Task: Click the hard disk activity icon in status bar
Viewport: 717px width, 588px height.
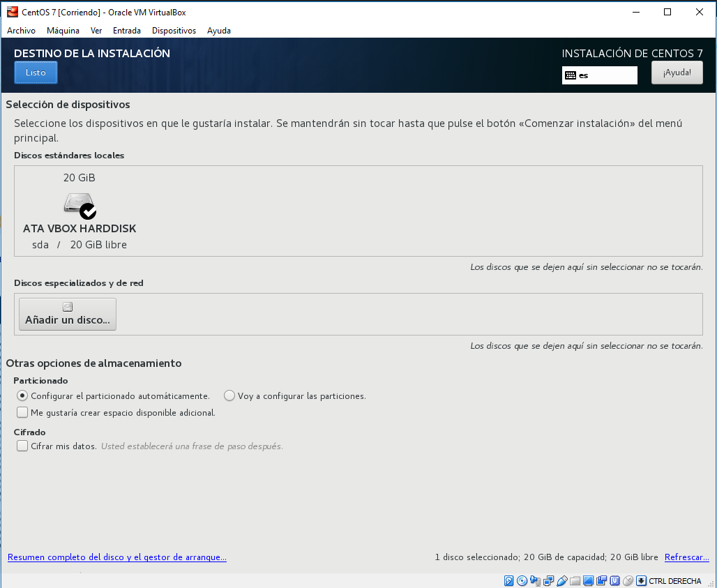Action: point(509,580)
